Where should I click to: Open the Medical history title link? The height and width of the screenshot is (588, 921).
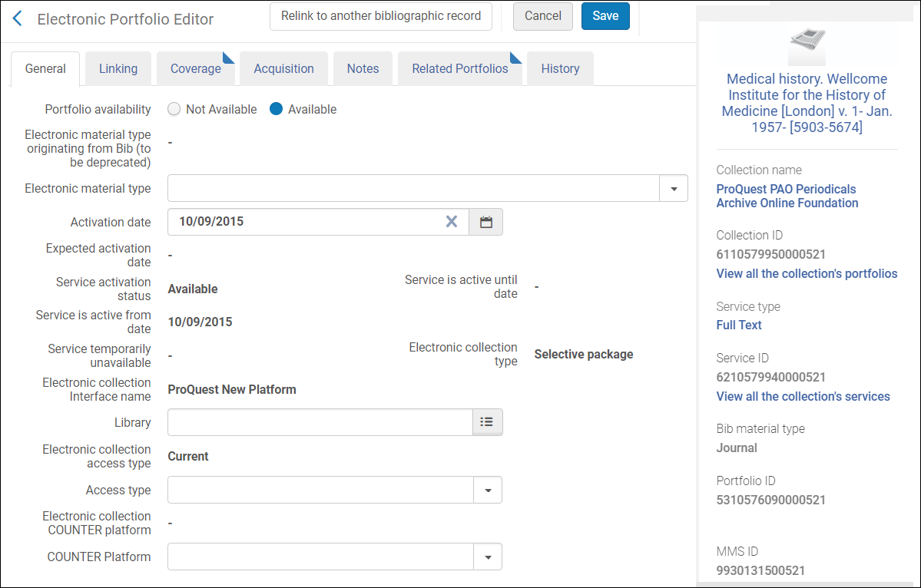(x=807, y=103)
